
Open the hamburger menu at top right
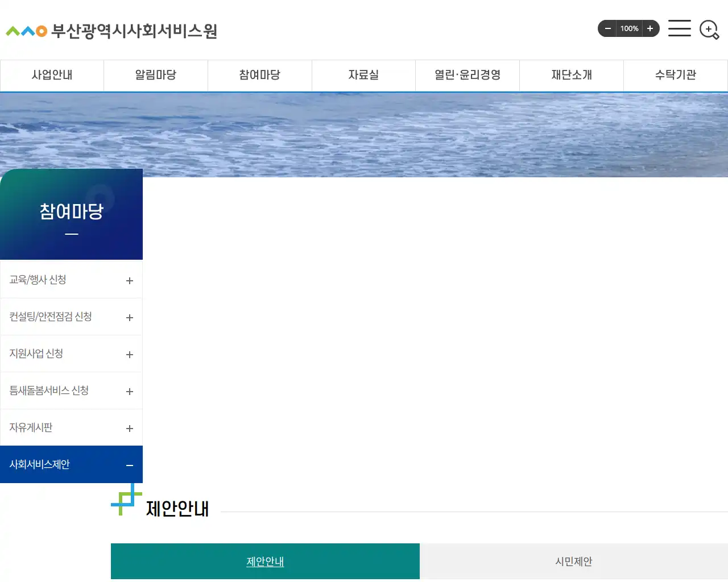(x=679, y=28)
